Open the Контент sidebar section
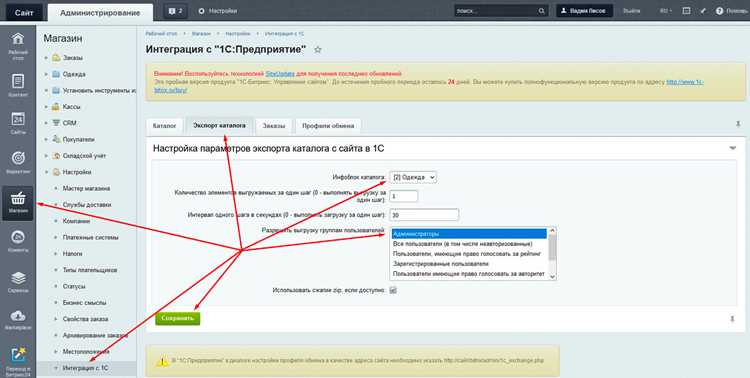The height and width of the screenshot is (378, 750). [18, 85]
